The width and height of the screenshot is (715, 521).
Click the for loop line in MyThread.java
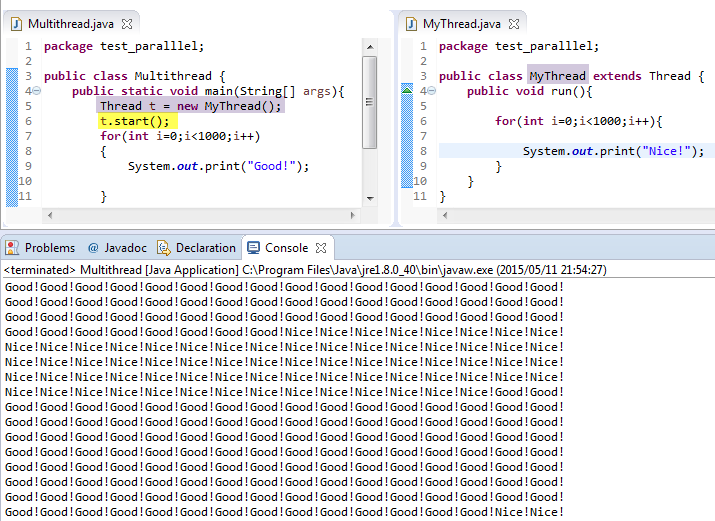(x=579, y=121)
